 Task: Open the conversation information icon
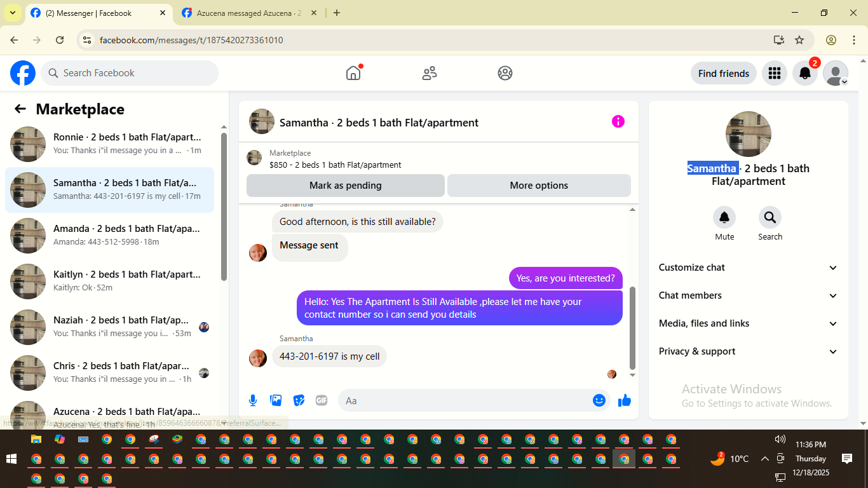coord(618,121)
